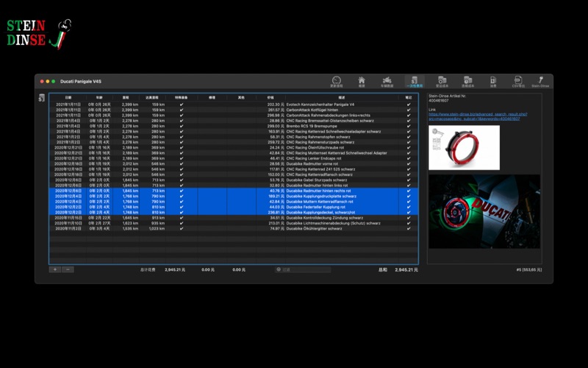Select row Evotech Kennzeichenhalter Panigale V4
The image size is (588, 368).
tap(234, 105)
